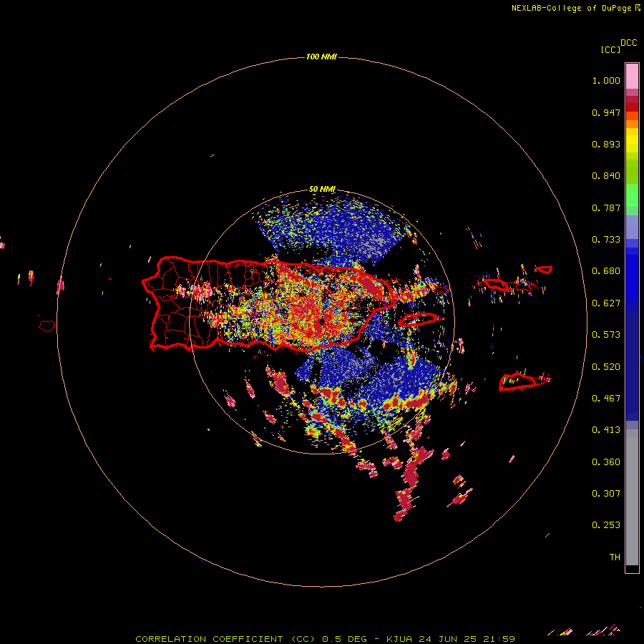Click the St. Croix island outline
This screenshot has width=644, height=644.
pos(518,382)
